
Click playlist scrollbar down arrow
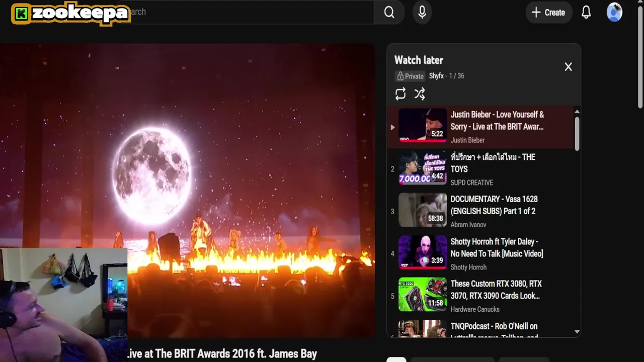[x=577, y=332]
